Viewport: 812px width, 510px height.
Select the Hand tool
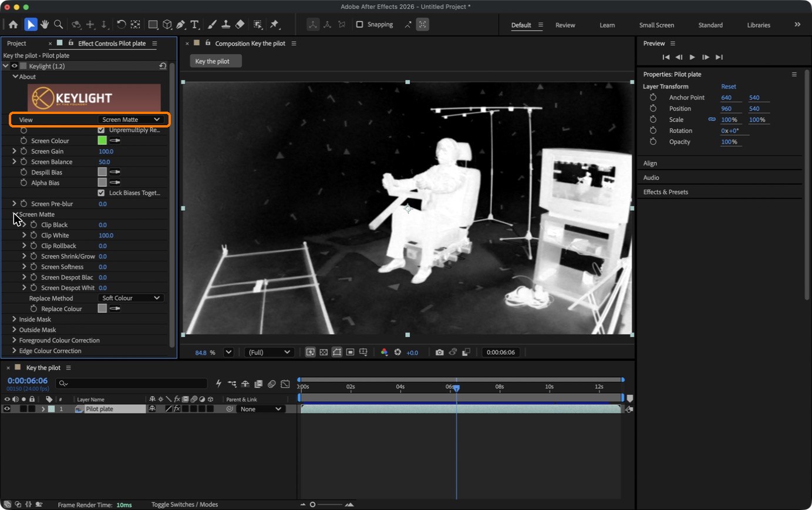[44, 25]
